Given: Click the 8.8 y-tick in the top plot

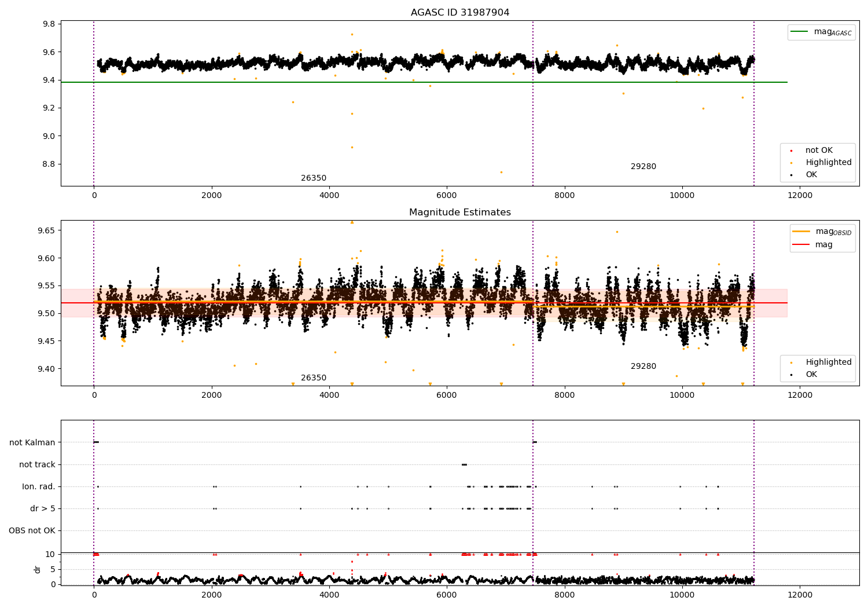Looking at the screenshot, I should pyautogui.click(x=49, y=164).
